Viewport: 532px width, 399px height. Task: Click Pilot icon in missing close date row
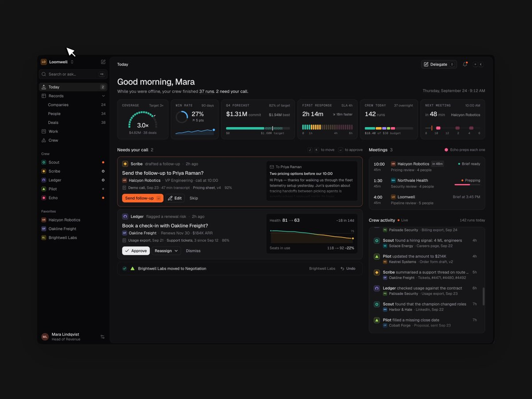click(x=377, y=320)
